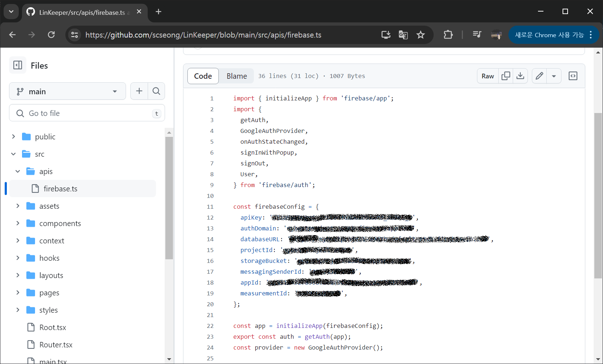The height and width of the screenshot is (364, 603).
Task: Expand the layouts folder
Action: point(18,275)
